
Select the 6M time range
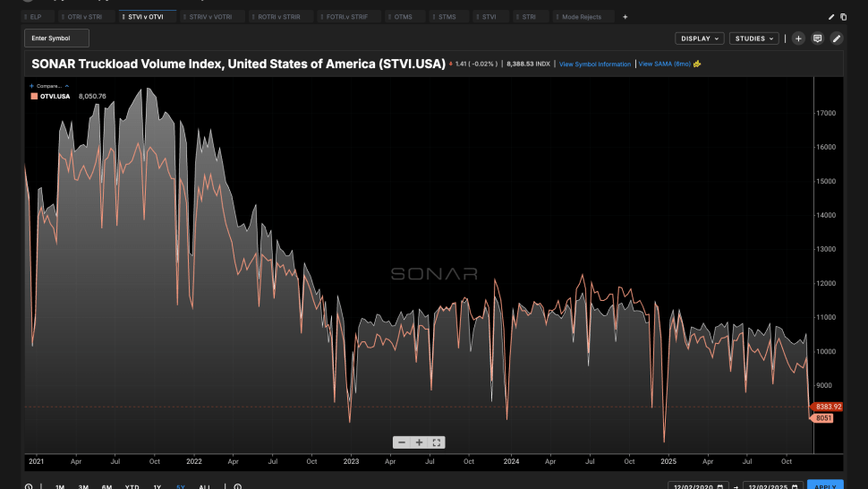click(x=106, y=487)
